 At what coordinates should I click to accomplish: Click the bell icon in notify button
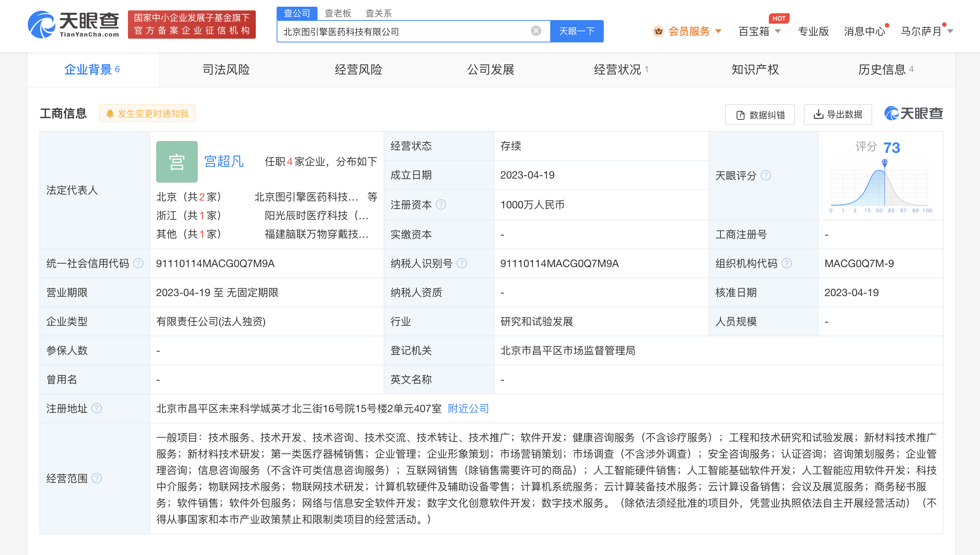point(110,113)
